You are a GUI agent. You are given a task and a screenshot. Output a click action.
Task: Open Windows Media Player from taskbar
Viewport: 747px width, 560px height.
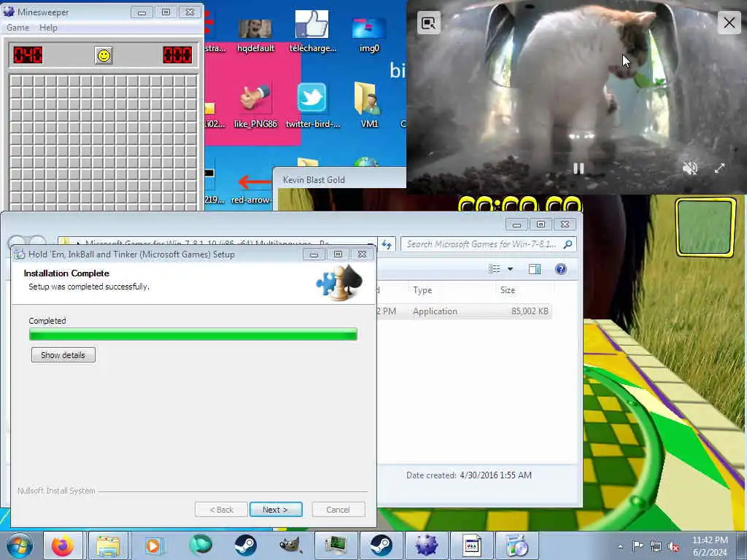[x=153, y=545]
